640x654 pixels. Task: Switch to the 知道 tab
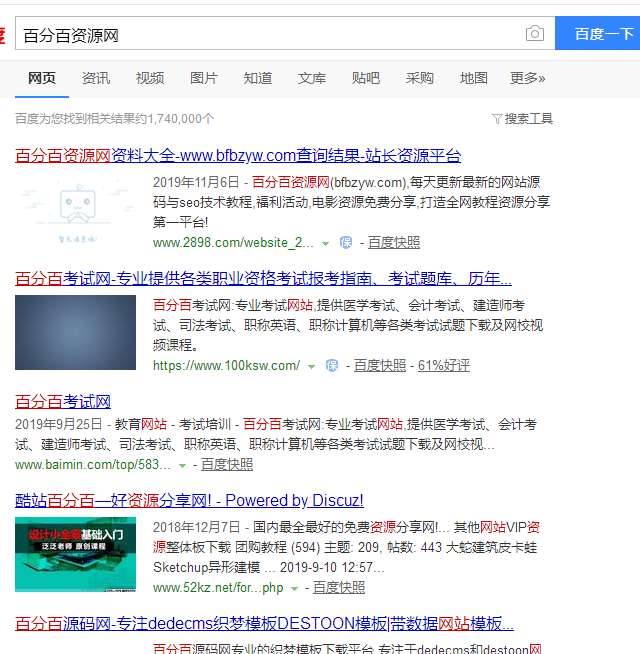258,78
